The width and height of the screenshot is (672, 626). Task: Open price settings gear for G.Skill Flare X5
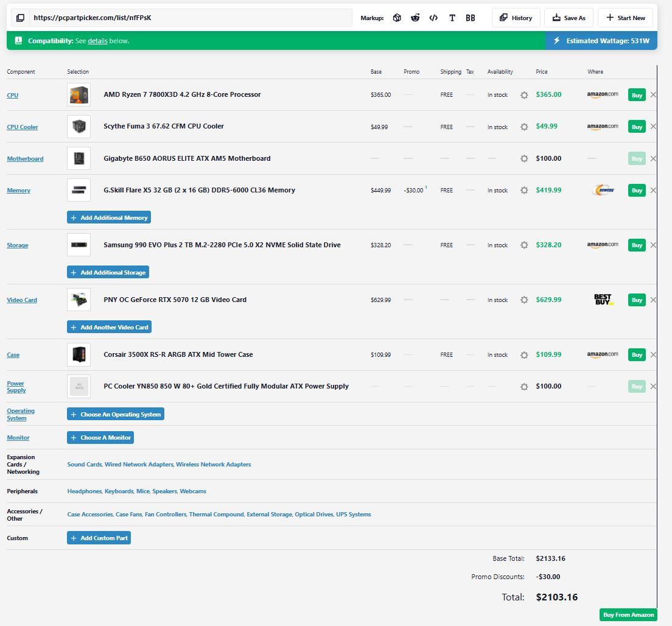(x=524, y=191)
